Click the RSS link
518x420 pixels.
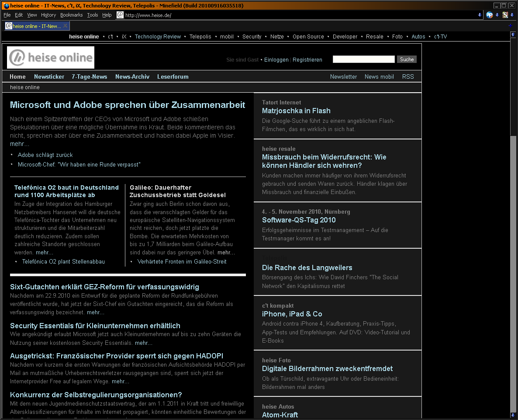407,76
